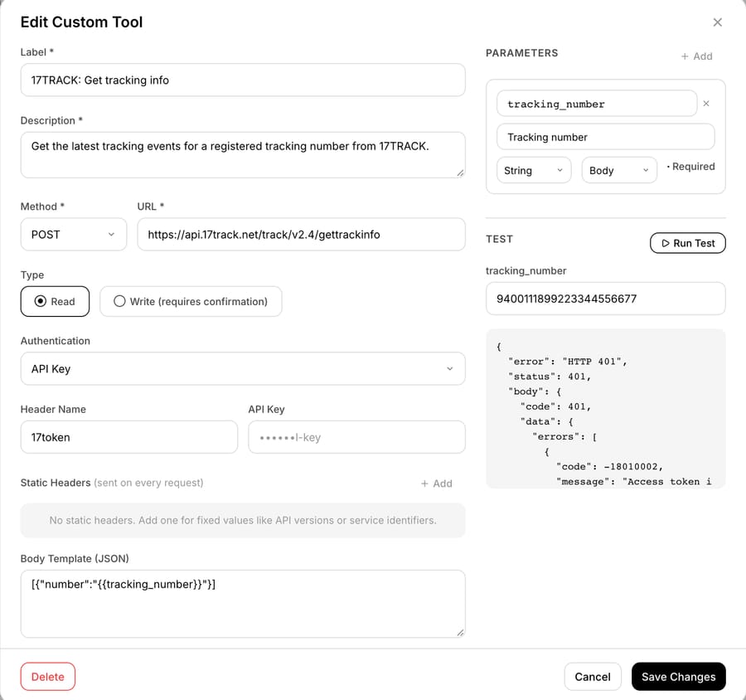Open the Method POST dropdown
Screen dimensions: 746x700
[74, 234]
